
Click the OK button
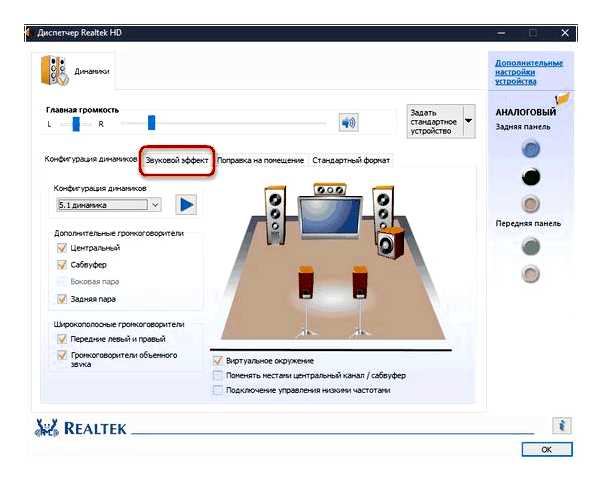pos(547,449)
